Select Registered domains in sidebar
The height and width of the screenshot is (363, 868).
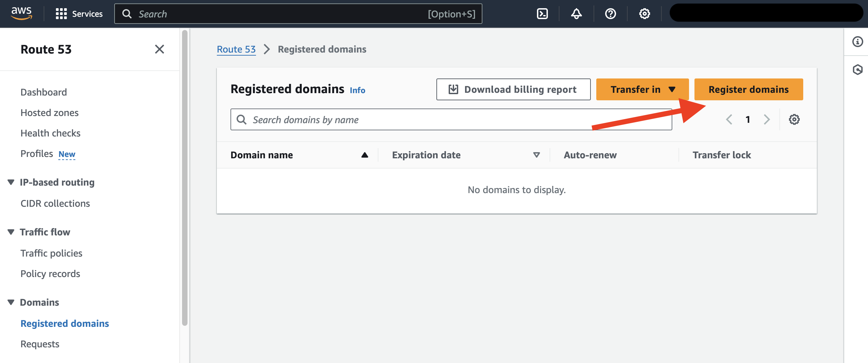[x=65, y=323]
